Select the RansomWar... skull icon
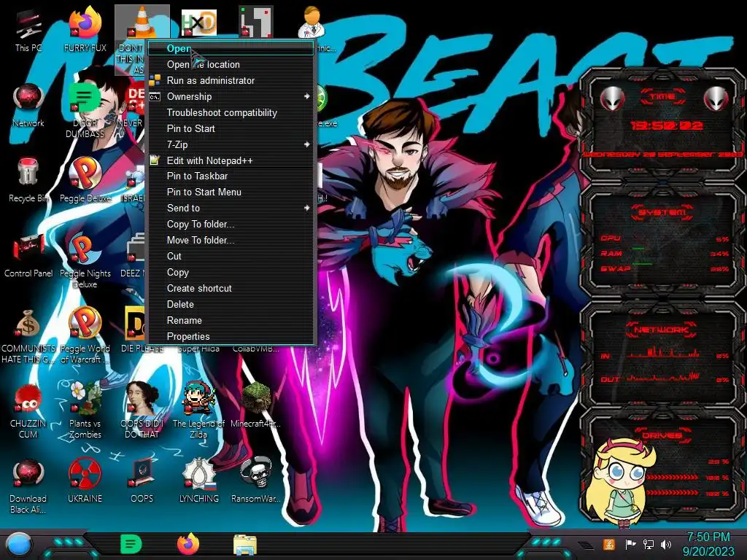 click(x=256, y=481)
